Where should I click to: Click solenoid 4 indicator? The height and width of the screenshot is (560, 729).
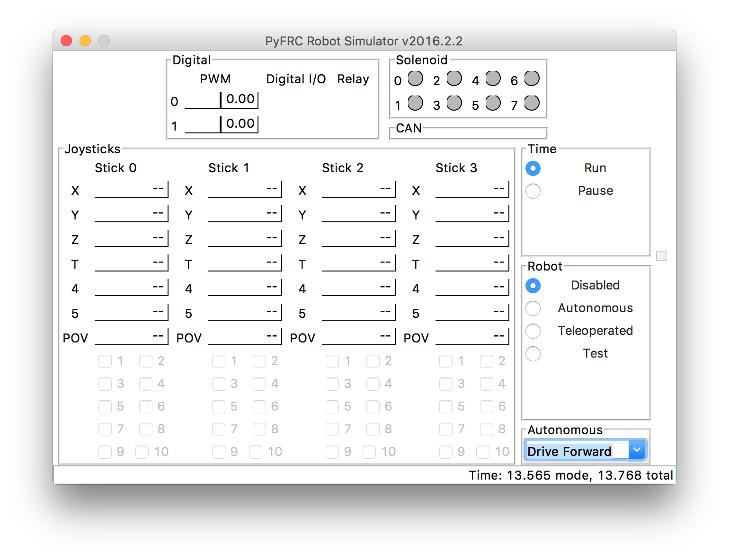coord(493,79)
